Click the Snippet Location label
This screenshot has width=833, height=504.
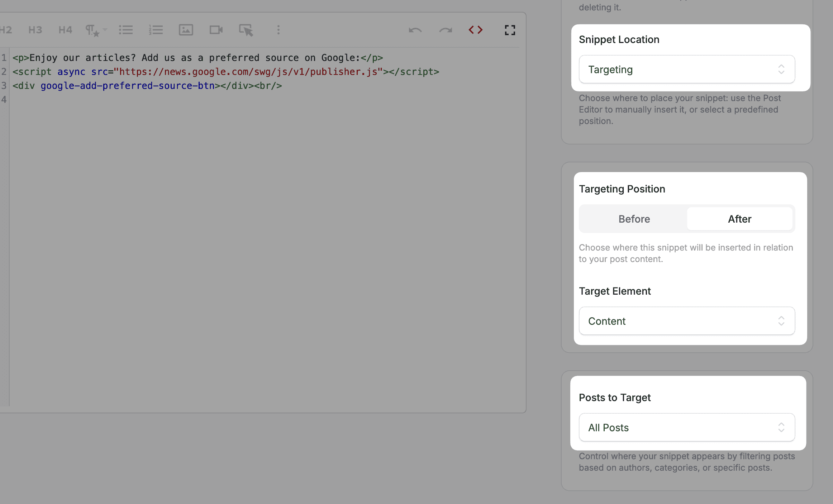click(619, 39)
